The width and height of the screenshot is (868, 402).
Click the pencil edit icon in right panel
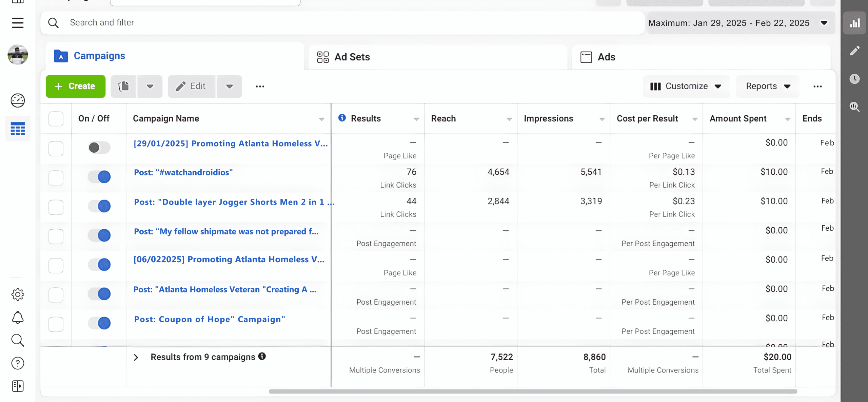tap(854, 51)
